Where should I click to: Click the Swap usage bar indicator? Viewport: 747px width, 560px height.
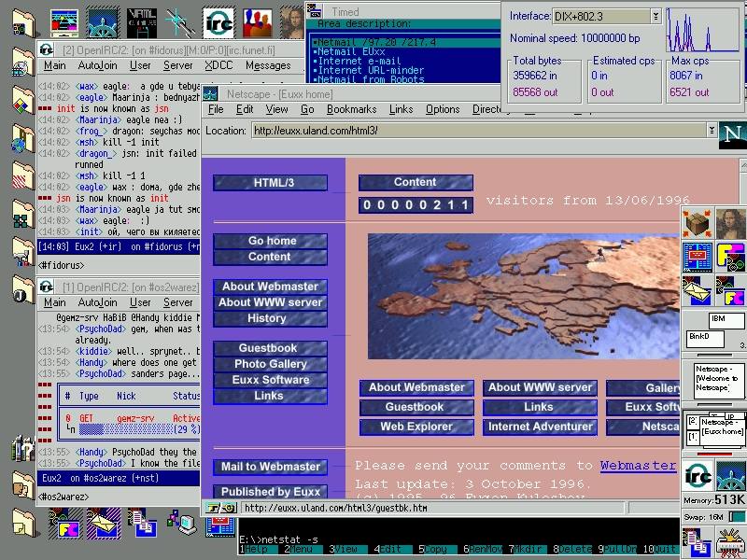point(737,517)
